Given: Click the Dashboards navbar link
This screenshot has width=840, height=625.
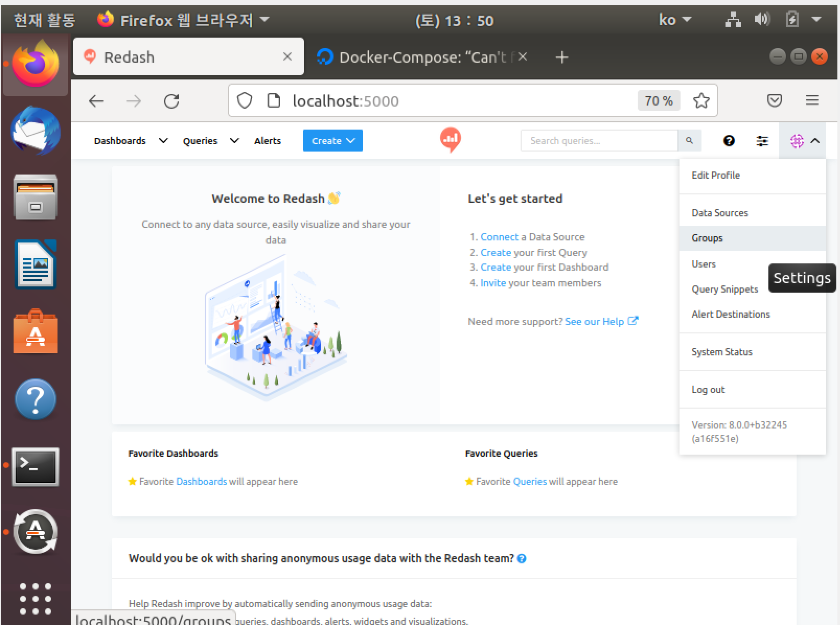Looking at the screenshot, I should [120, 141].
